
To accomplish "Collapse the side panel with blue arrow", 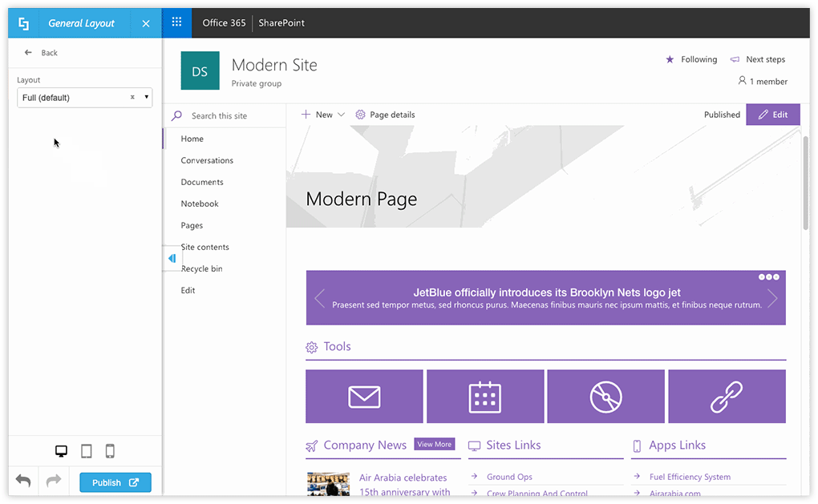I will click(172, 259).
